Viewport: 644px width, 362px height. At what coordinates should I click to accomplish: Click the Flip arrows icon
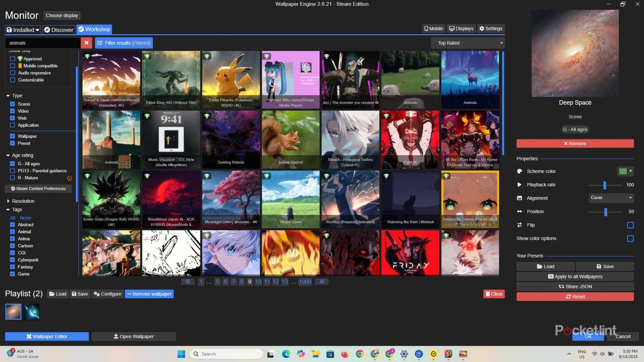pyautogui.click(x=520, y=225)
